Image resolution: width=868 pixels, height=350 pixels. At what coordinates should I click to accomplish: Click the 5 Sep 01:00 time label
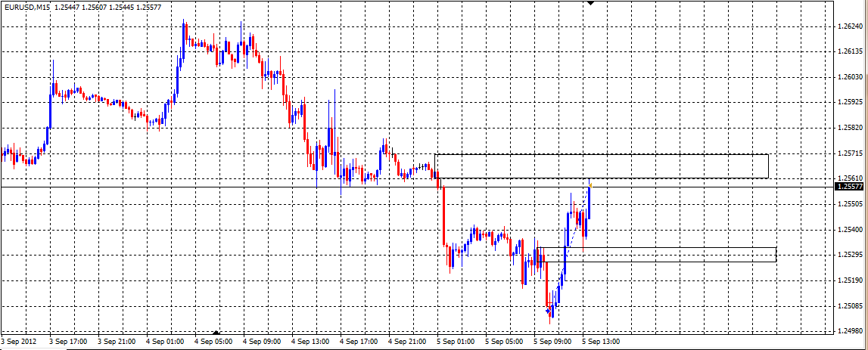pyautogui.click(x=456, y=342)
